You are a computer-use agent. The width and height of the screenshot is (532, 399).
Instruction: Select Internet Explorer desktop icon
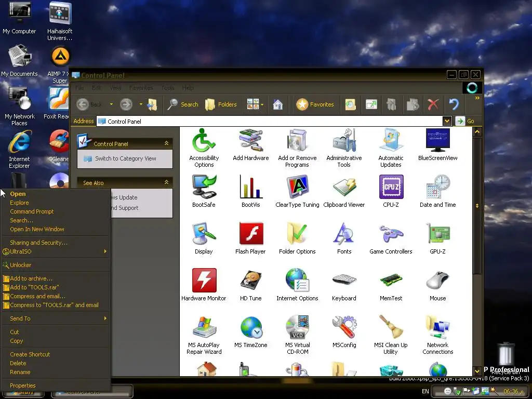(19, 149)
